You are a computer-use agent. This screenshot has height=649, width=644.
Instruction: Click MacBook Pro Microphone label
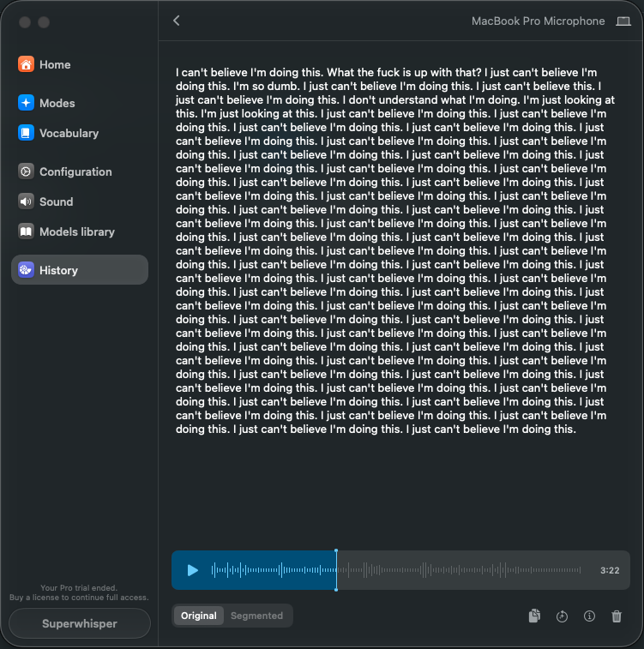538,21
